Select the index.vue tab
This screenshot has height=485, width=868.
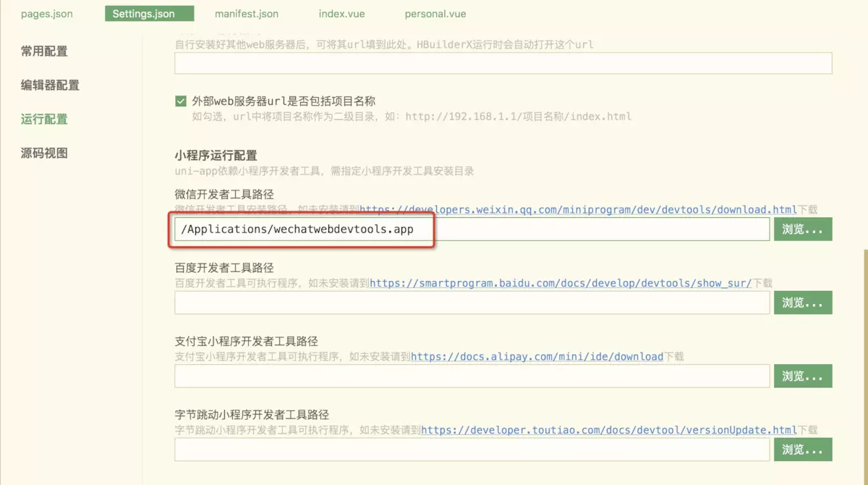coord(341,13)
